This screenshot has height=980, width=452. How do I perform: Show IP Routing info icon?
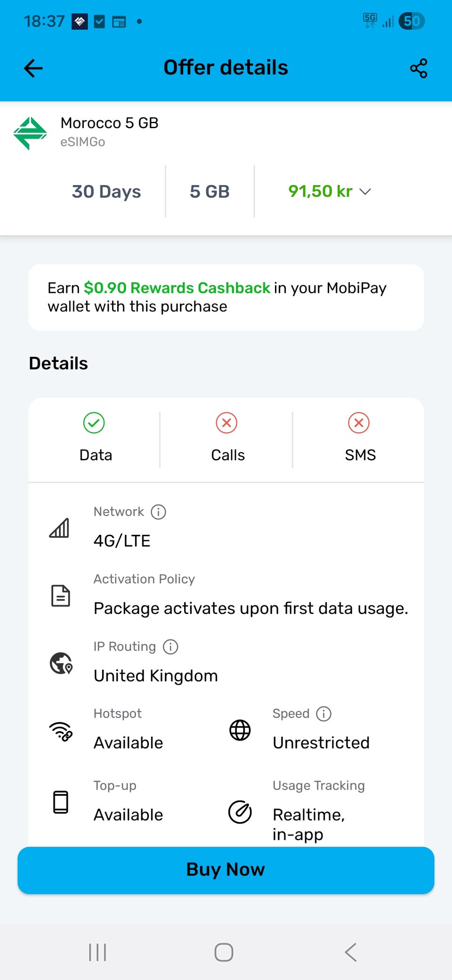[x=170, y=646]
